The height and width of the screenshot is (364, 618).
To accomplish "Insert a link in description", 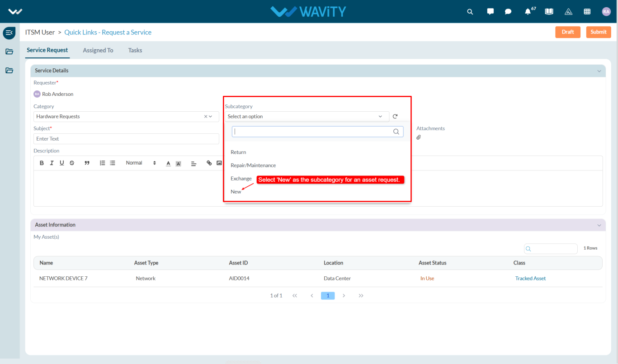I will point(209,163).
